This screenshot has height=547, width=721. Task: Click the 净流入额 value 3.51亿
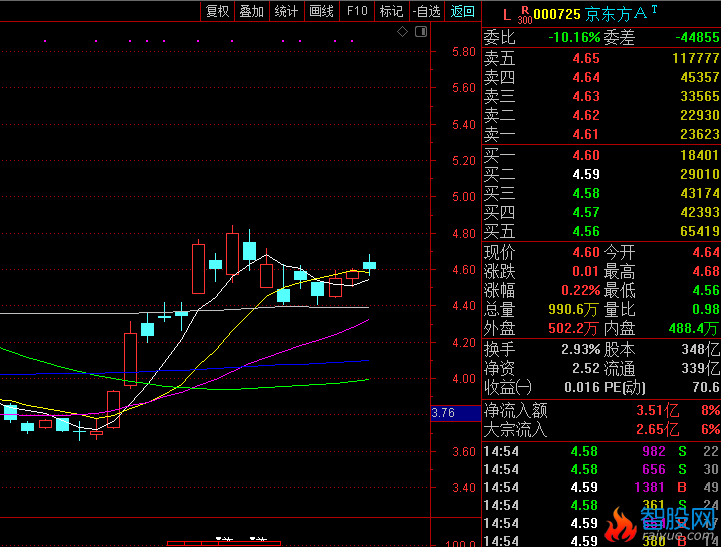[x=657, y=410]
